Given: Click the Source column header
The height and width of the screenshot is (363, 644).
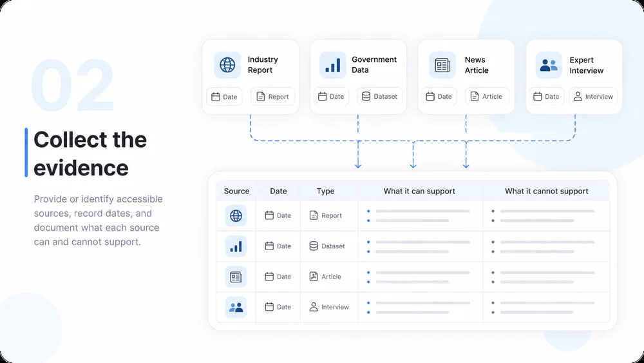Looking at the screenshot, I should pos(236,191).
